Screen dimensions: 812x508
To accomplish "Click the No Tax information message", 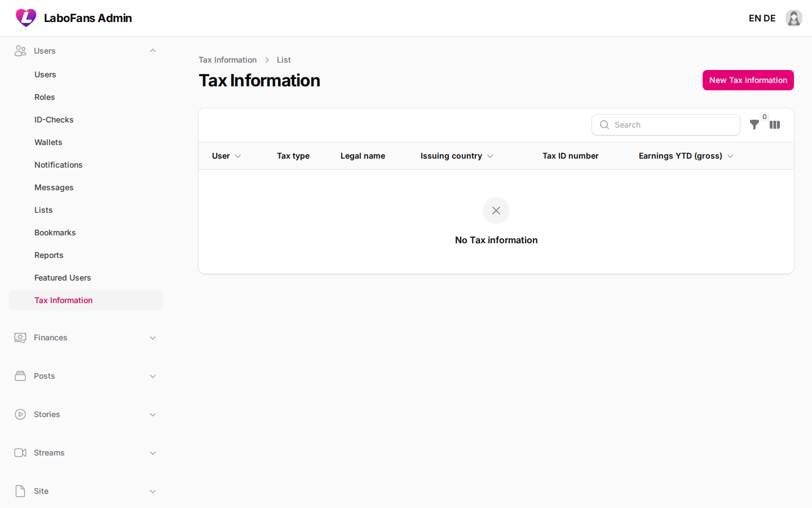I will coord(496,240).
